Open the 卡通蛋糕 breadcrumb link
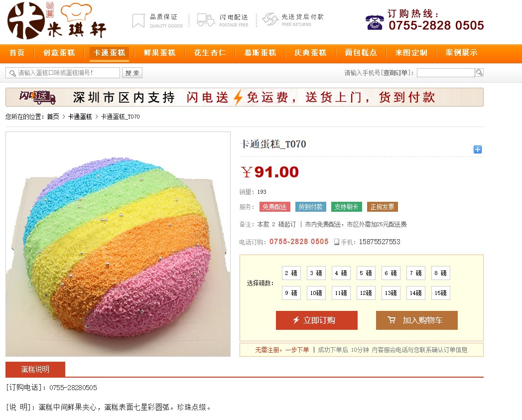The width and height of the screenshot is (522, 420). point(80,117)
